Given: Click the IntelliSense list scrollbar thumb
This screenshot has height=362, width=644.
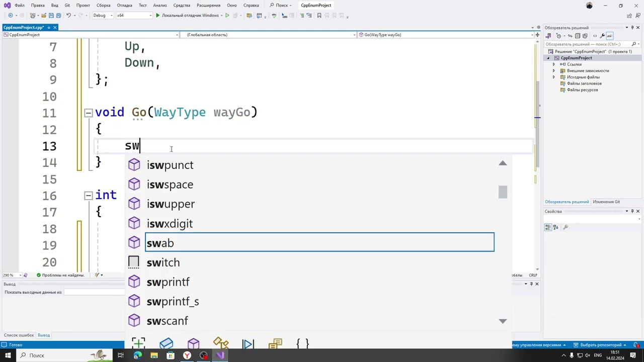Looking at the screenshot, I should click(x=503, y=192).
